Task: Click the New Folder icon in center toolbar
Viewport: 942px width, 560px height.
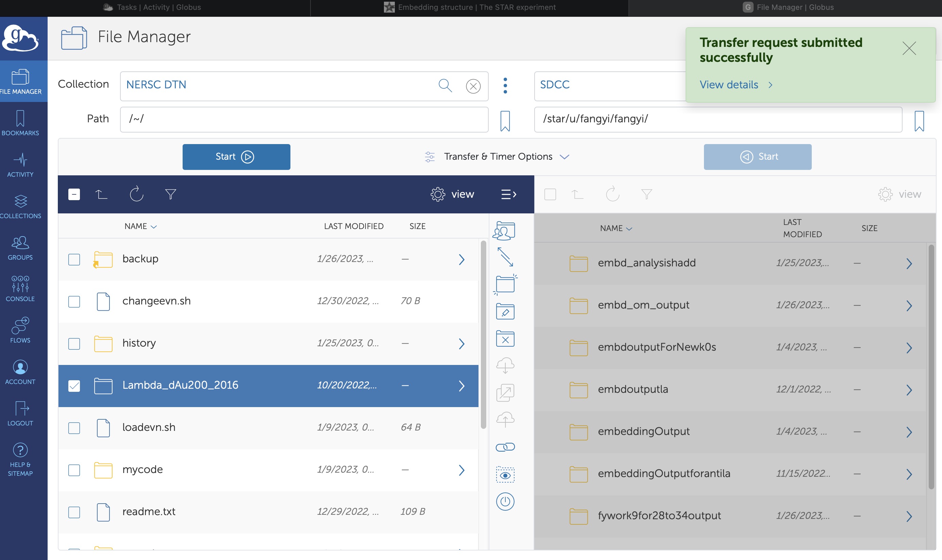Action: coord(505,284)
